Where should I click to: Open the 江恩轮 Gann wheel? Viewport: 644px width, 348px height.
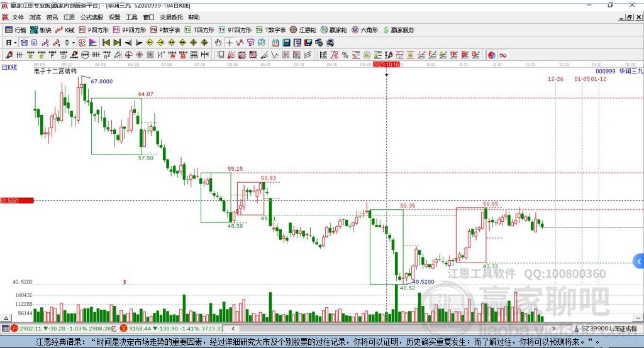pos(303,30)
